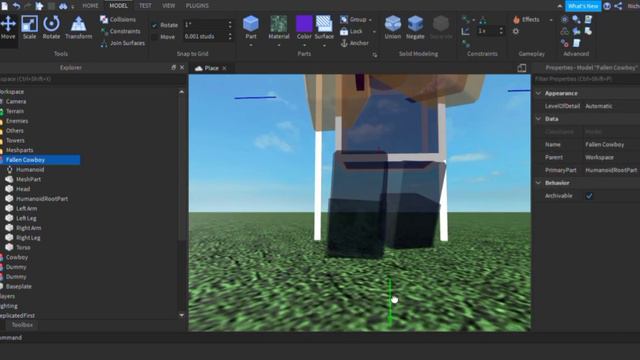Select the Surface tool

[324, 27]
